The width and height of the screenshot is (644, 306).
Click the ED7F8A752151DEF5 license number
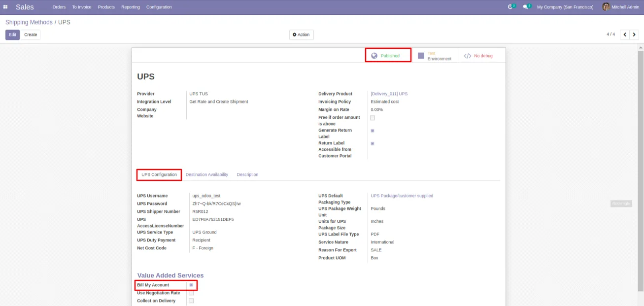click(213, 219)
